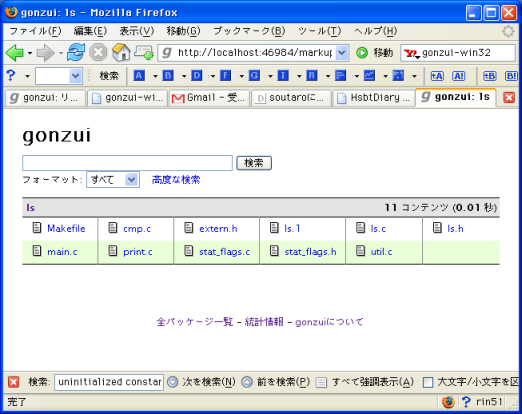This screenshot has width=522, height=414.
Task: Open the ヘルプ(H) menu
Action: point(376,31)
